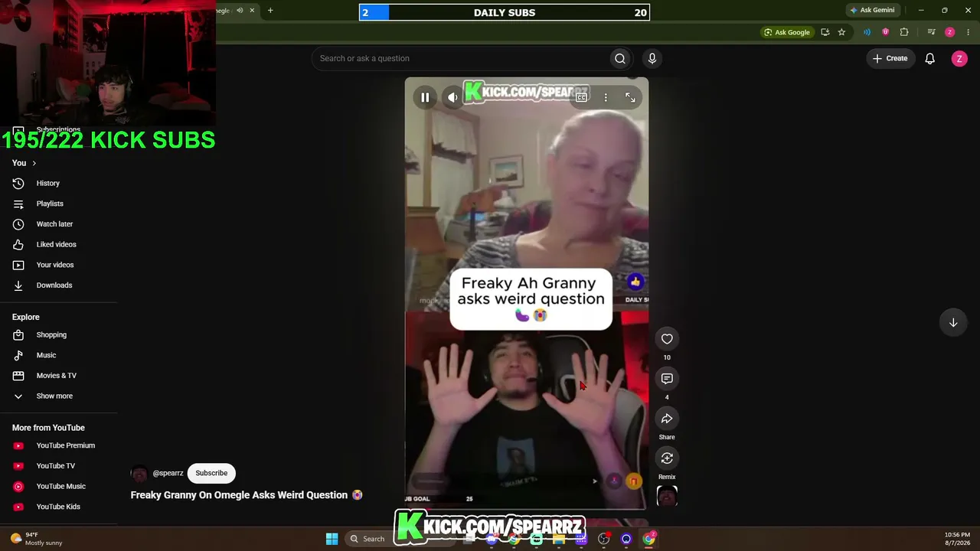Image resolution: width=980 pixels, height=551 pixels.
Task: Open History in the sidebar
Action: pyautogui.click(x=47, y=184)
